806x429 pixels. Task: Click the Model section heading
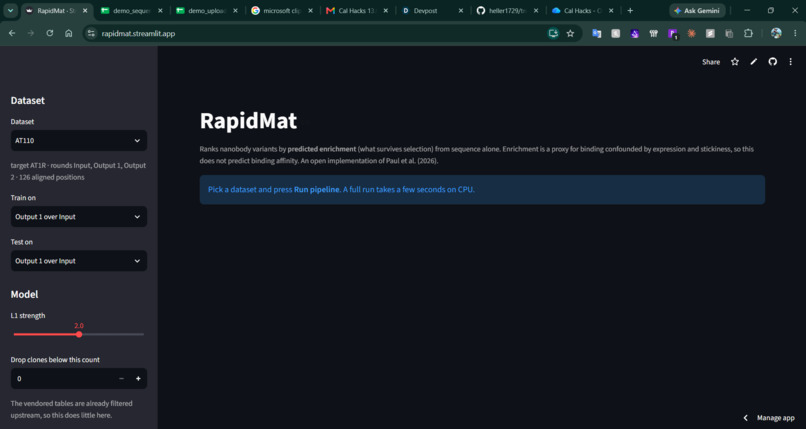pos(24,294)
